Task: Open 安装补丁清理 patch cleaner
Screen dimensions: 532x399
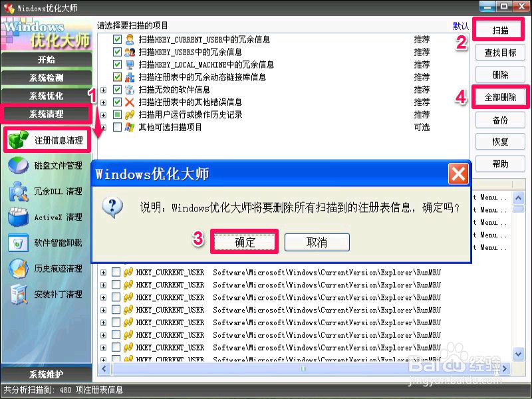Action: [x=45, y=294]
